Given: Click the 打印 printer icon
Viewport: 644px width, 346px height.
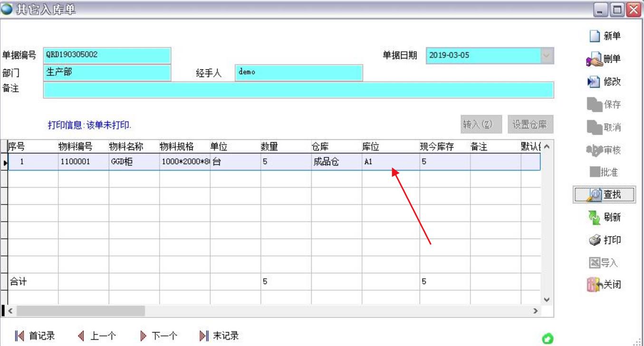Looking at the screenshot, I should click(595, 240).
